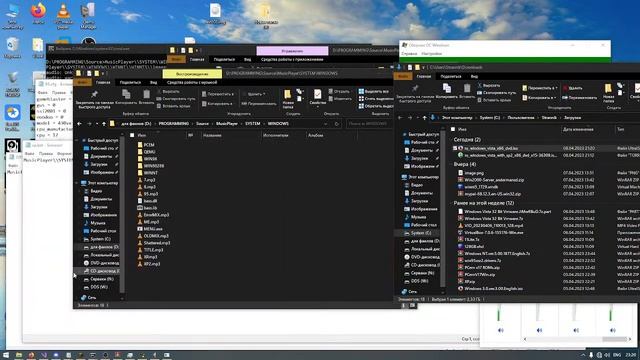Click Скопировать путь in WINDOWS explorer ribbon
The width and height of the screenshot is (640, 360).
176,99
